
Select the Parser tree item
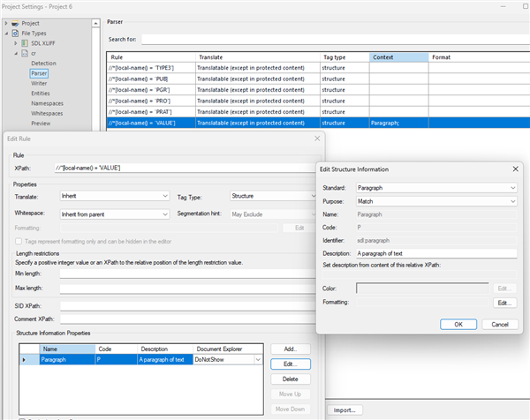39,73
